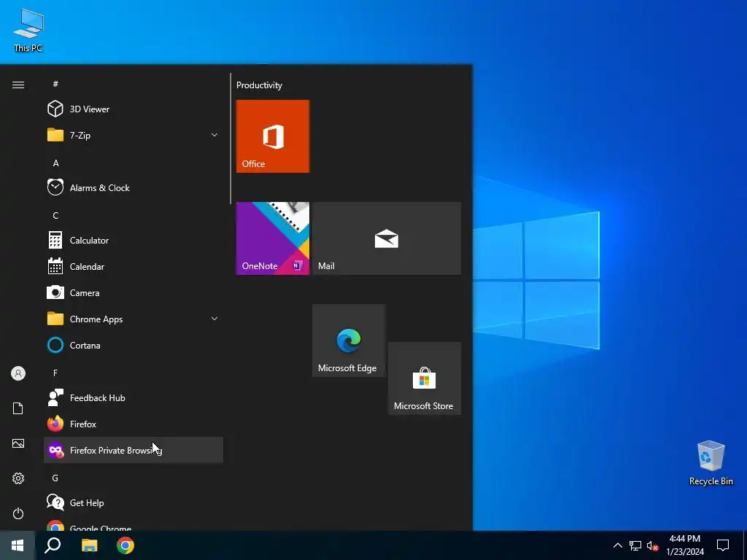Open Settings gear in Start sidebar
The image size is (747, 560).
[18, 478]
